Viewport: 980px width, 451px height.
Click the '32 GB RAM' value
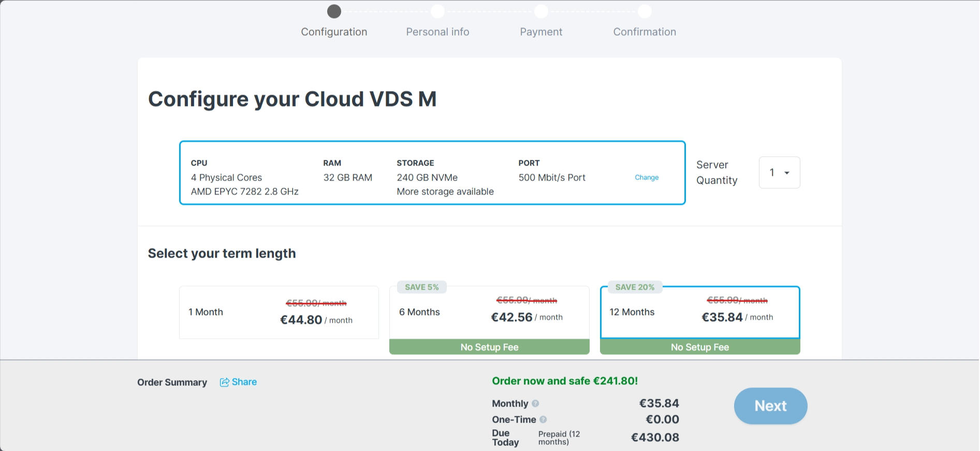(x=348, y=177)
